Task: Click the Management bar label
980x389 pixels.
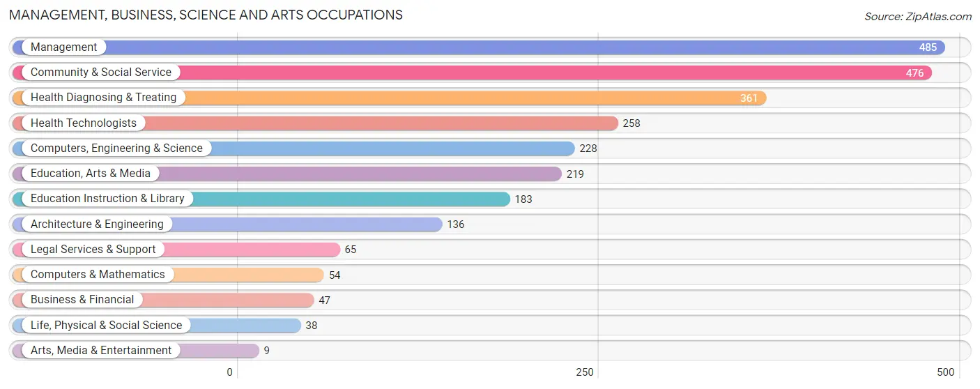Action: pos(63,47)
